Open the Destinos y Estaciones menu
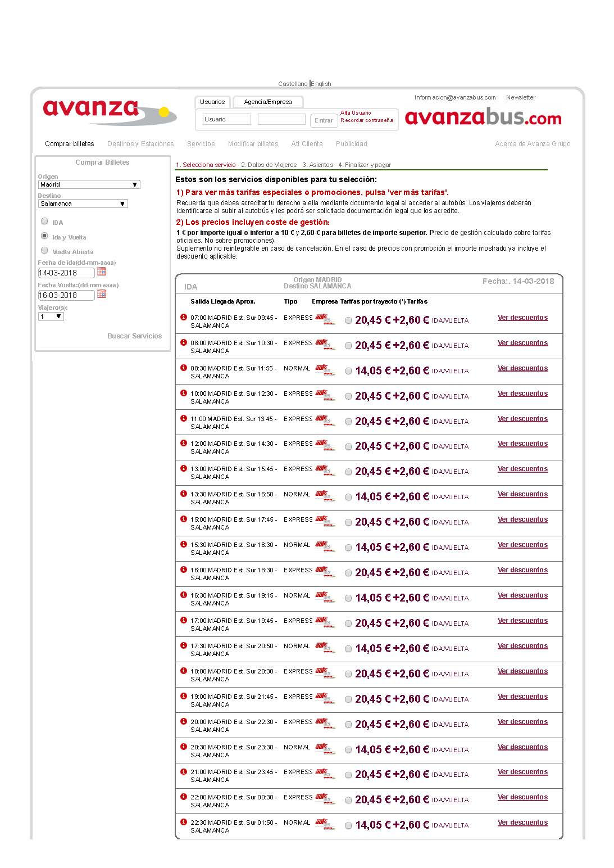This screenshot has width=614, height=868. point(140,144)
